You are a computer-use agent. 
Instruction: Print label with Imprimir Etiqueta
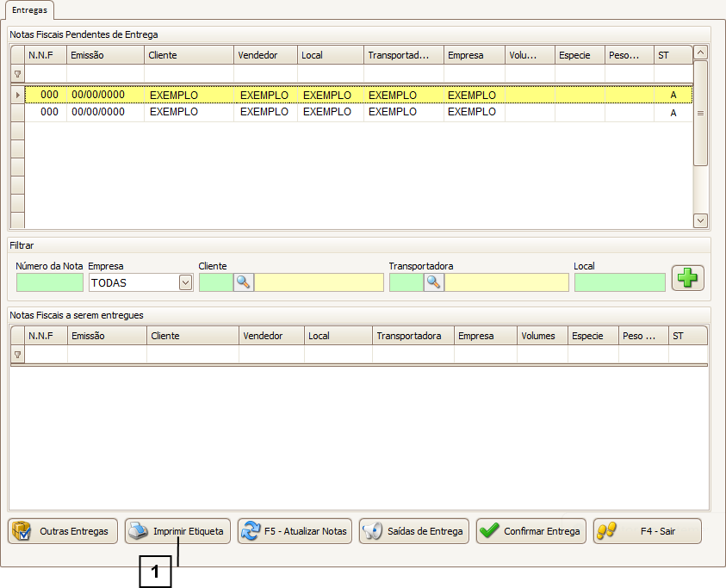178,531
